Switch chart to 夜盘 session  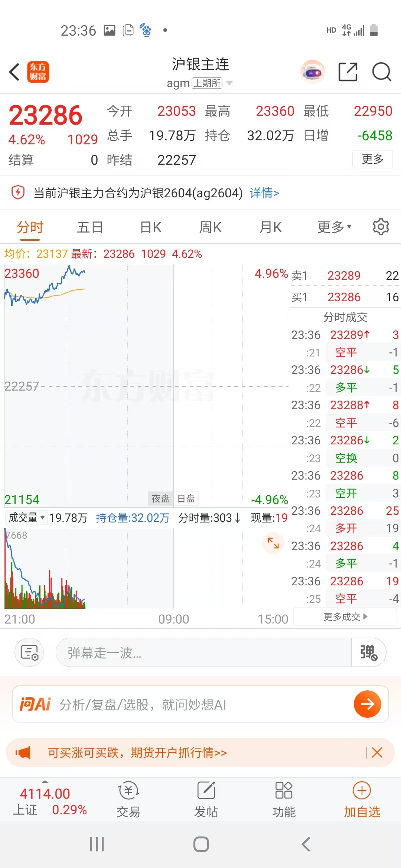click(160, 499)
